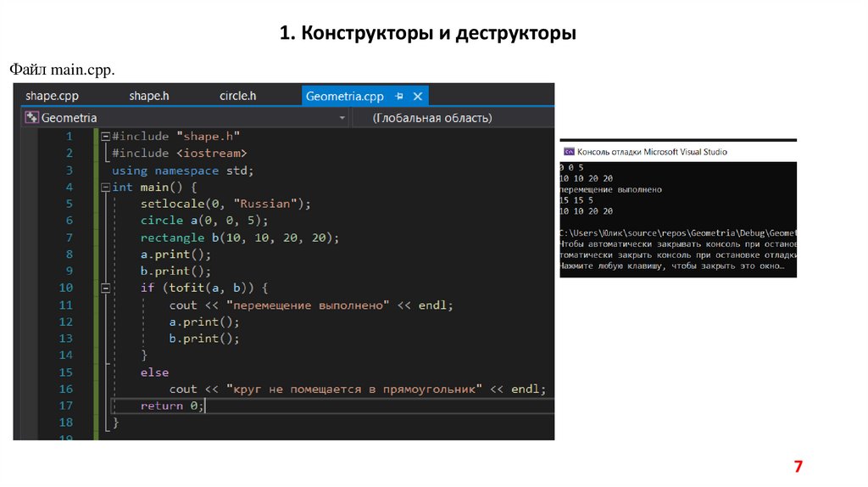Click on 'tofit' function call
The width and height of the screenshot is (868, 487).
186,288
